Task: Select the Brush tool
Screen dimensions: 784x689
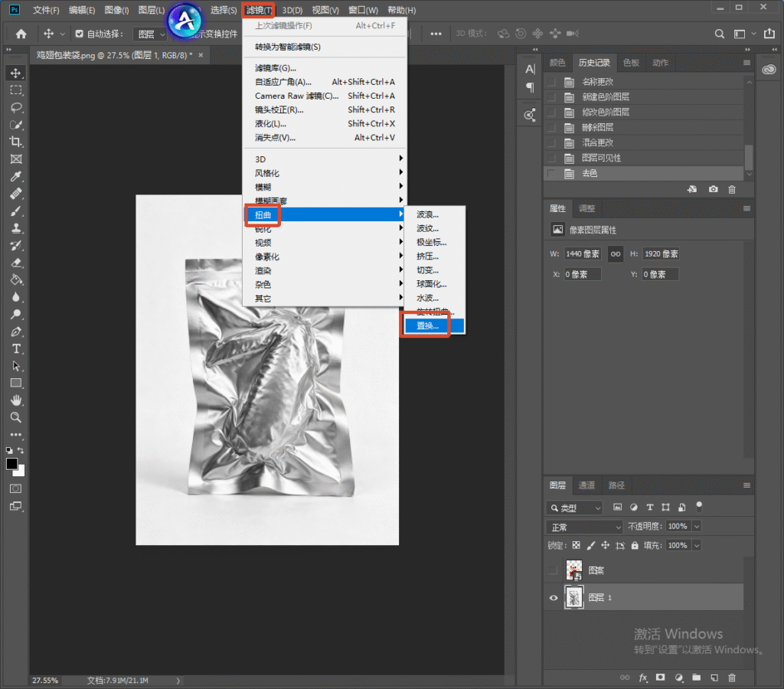Action: click(16, 211)
